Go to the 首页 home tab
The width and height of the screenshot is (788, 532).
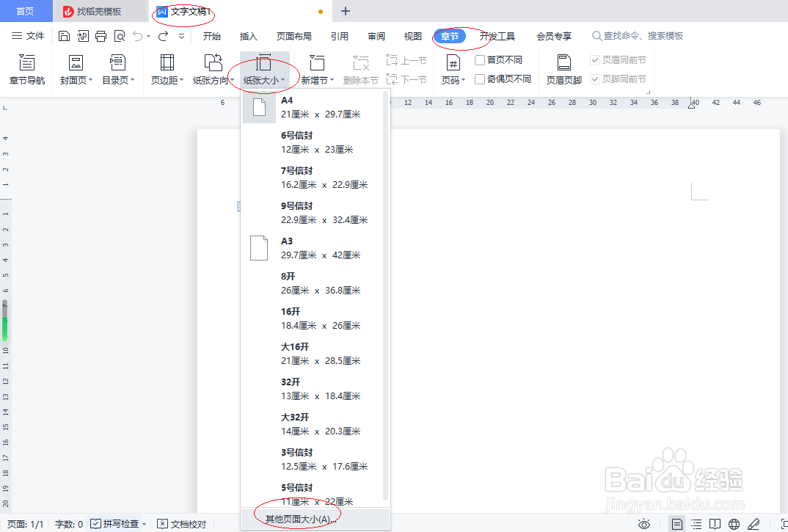click(x=25, y=11)
